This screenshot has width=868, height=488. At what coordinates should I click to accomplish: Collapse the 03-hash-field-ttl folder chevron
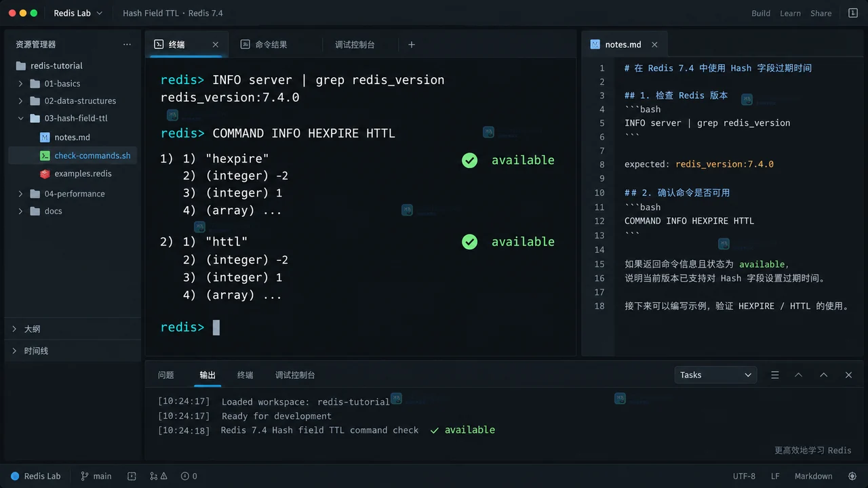click(20, 118)
